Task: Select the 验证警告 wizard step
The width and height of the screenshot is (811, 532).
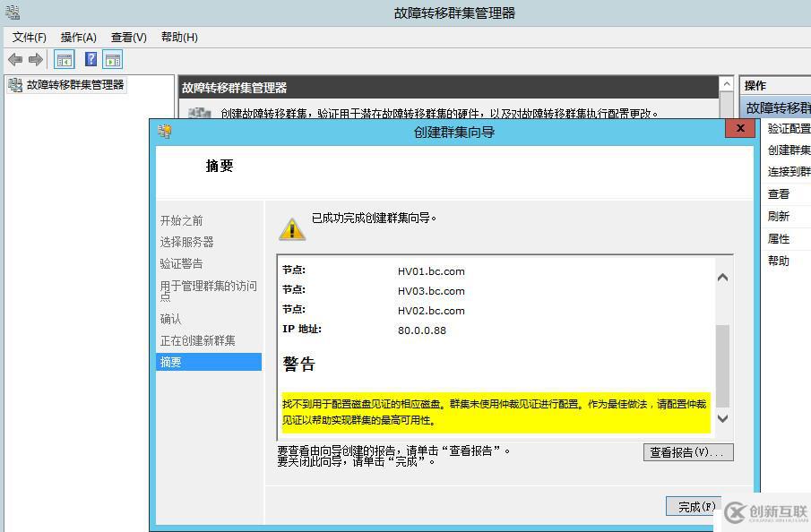Action: tap(182, 263)
